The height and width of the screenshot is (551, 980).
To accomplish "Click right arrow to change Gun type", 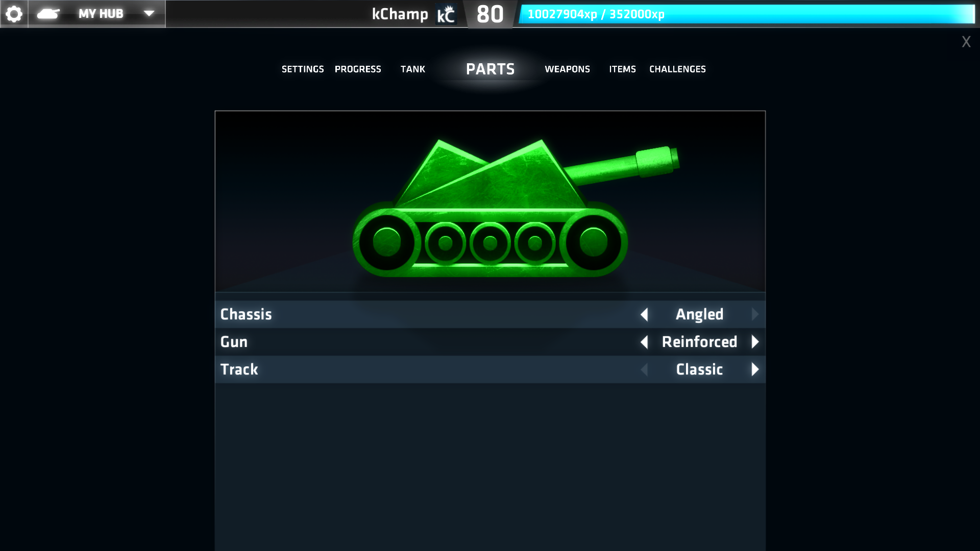I will click(755, 342).
